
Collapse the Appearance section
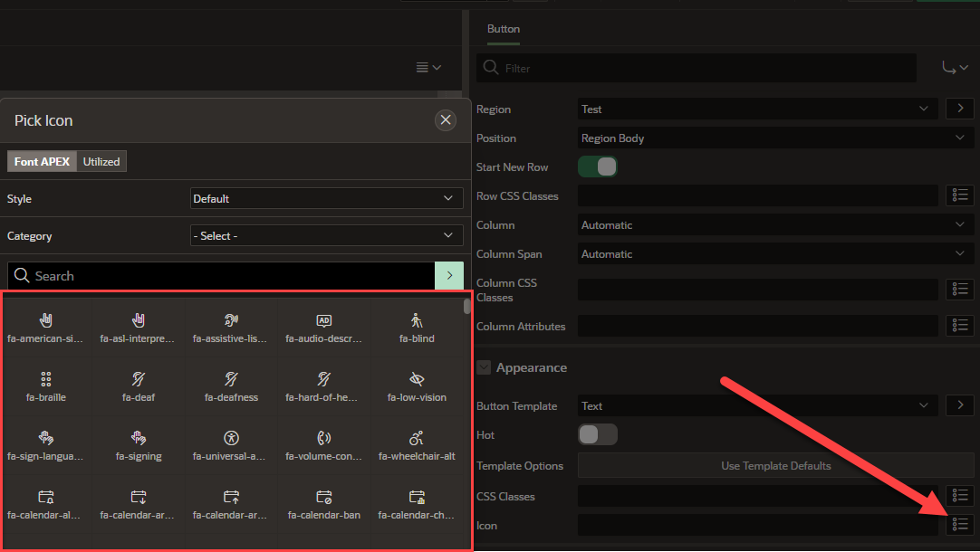(484, 367)
